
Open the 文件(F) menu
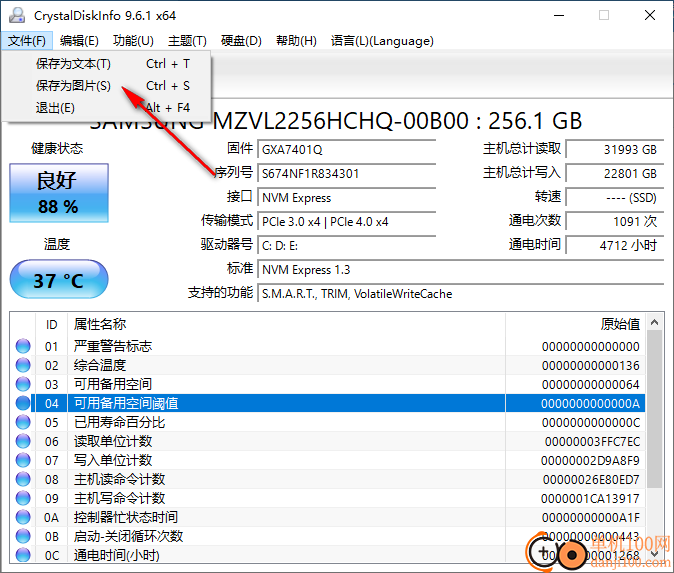click(27, 41)
